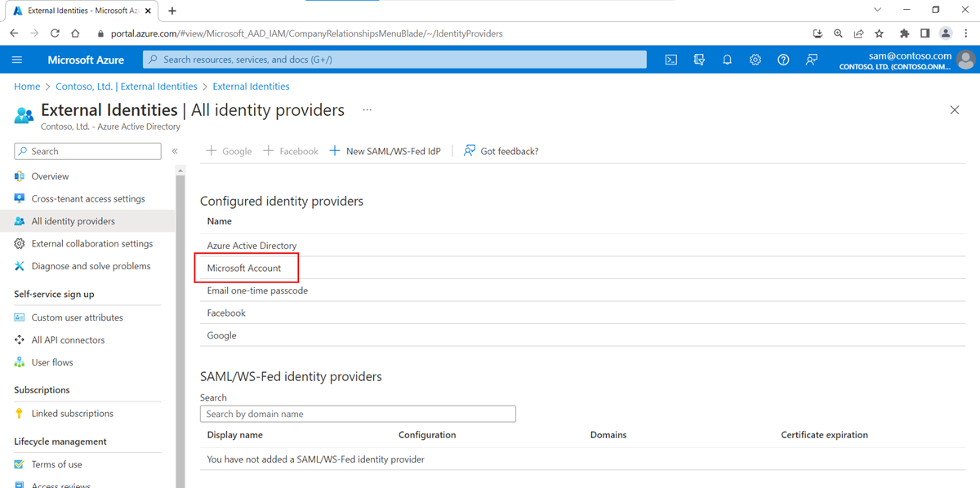Go to Home breadcrumb

[x=27, y=87]
